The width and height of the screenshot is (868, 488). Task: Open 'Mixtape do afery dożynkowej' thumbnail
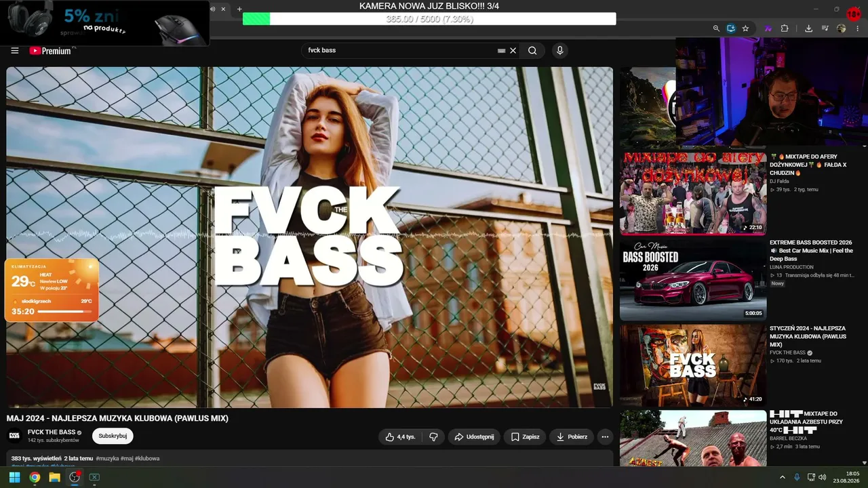pyautogui.click(x=692, y=193)
